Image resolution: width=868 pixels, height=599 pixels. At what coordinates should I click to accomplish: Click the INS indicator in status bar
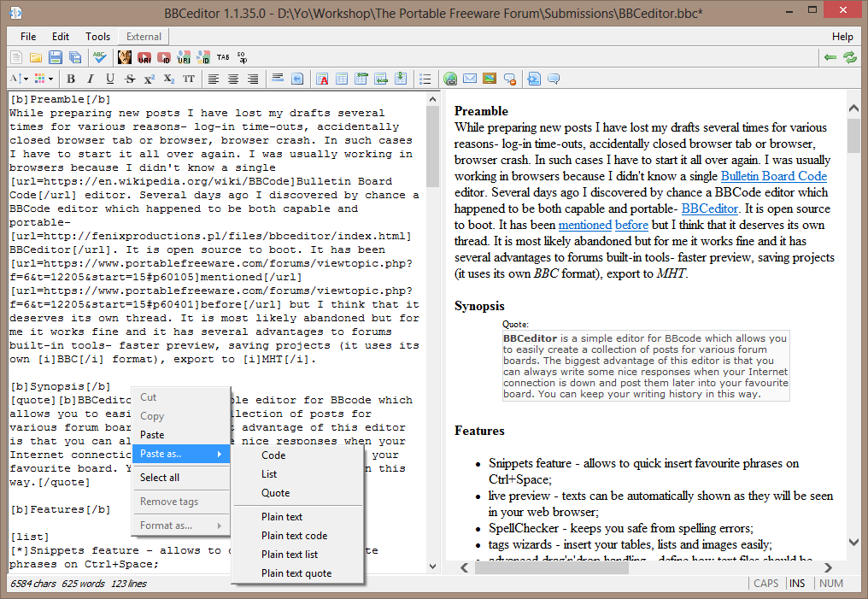(x=797, y=584)
